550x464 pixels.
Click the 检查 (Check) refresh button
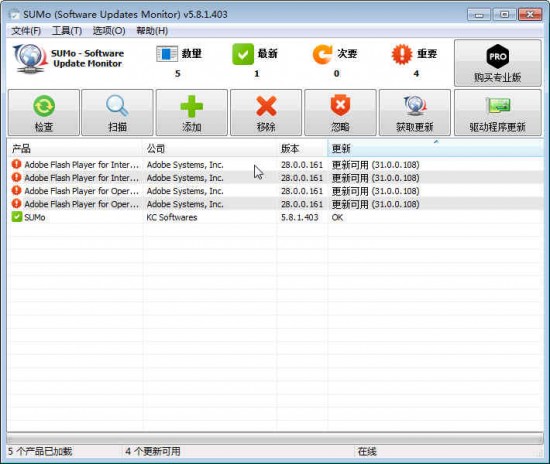click(x=44, y=112)
